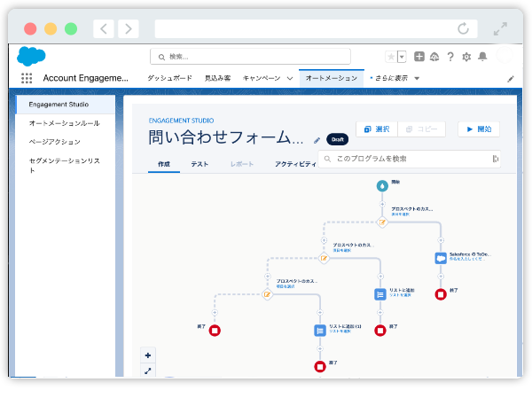
Task: Open the notifications bell
Action: coord(482,57)
